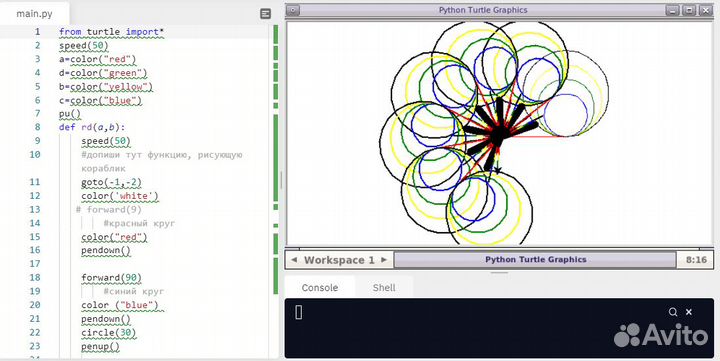The height and width of the screenshot is (361, 720).
Task: Click line number 10 in the gutter
Action: coord(35,155)
